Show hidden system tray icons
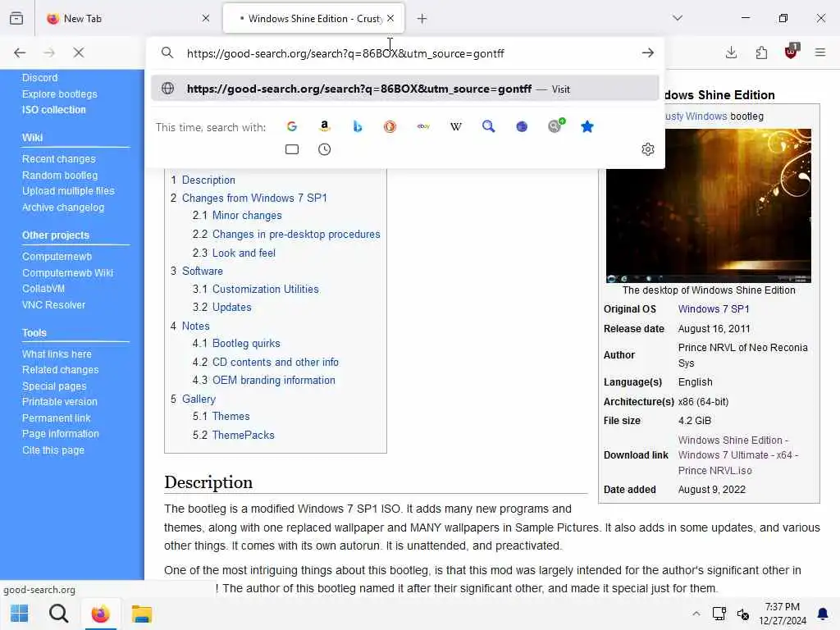Screen dimensions: 840x630 coord(696,614)
